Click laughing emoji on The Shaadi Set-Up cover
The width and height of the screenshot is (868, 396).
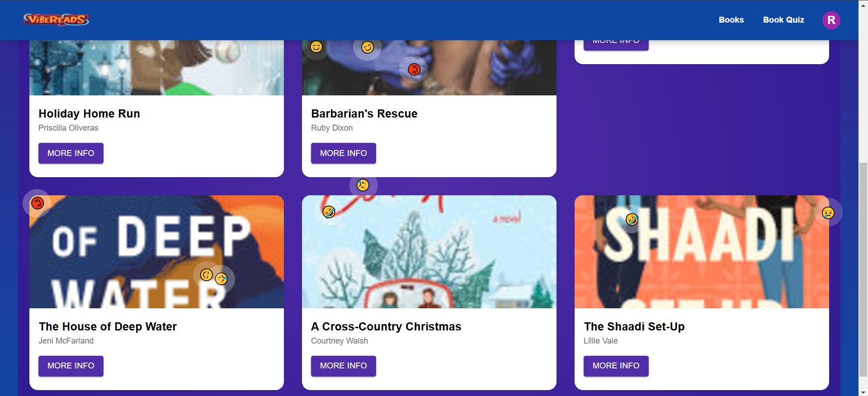[632, 219]
